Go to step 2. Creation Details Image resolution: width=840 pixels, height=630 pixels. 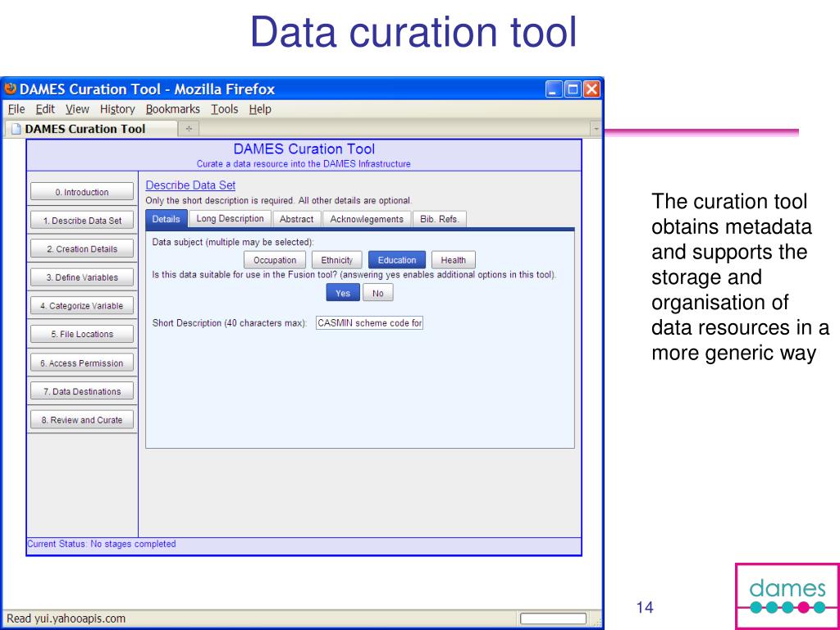tap(82, 249)
